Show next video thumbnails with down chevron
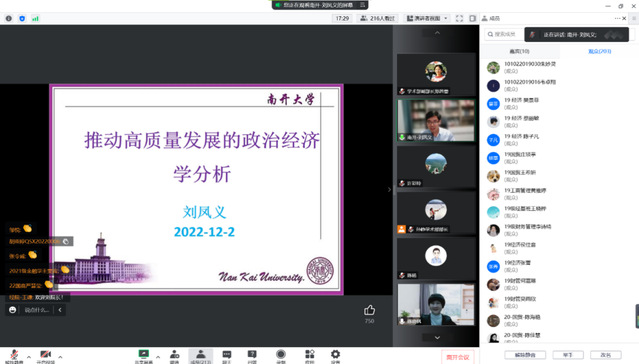This screenshot has height=364, width=639. [437, 338]
